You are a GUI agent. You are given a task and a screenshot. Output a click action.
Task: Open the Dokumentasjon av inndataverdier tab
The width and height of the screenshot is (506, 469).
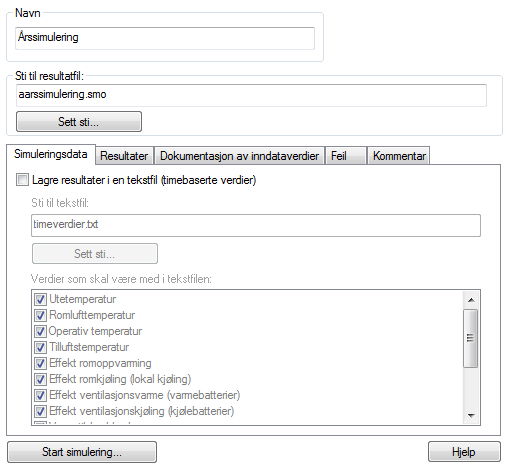tap(239, 156)
